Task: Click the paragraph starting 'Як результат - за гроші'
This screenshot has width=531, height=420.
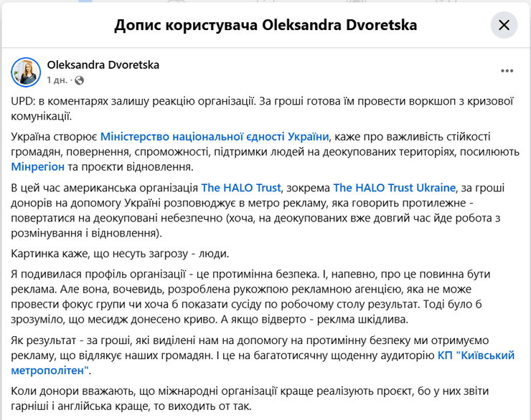Action: coord(263,355)
